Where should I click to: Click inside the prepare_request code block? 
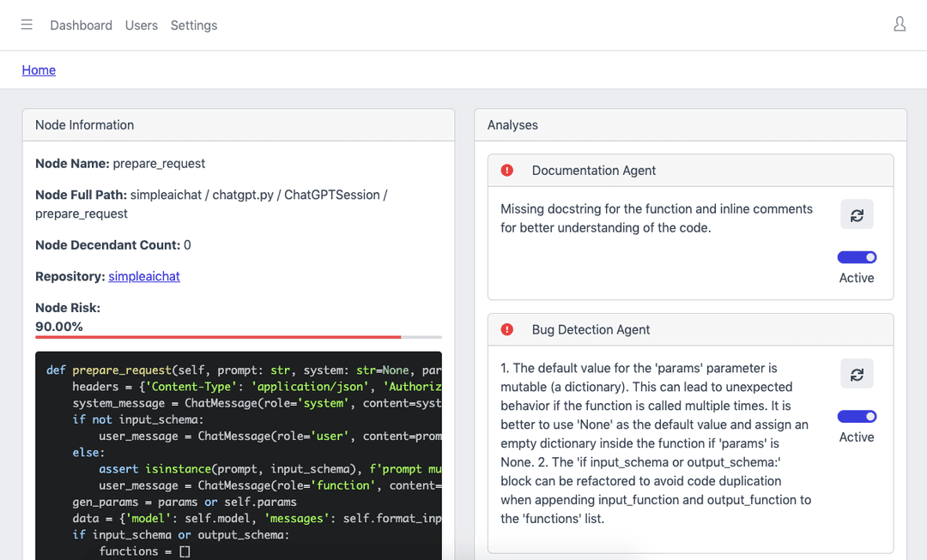239,455
